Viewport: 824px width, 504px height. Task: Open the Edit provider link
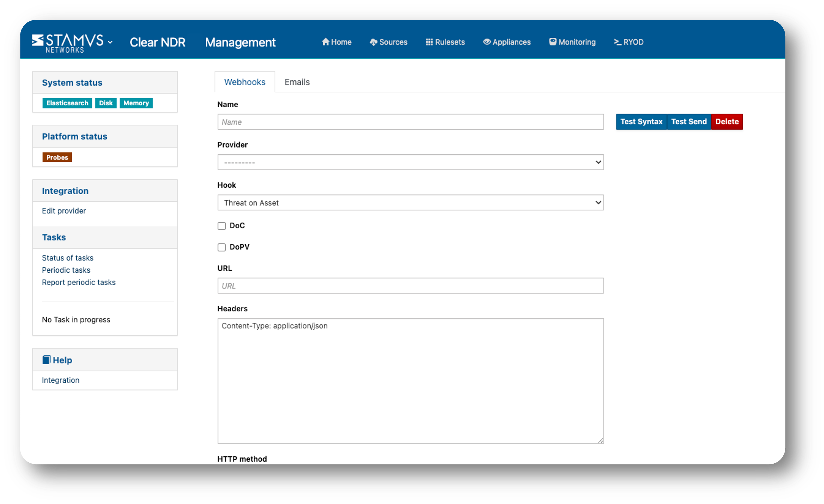tap(64, 211)
